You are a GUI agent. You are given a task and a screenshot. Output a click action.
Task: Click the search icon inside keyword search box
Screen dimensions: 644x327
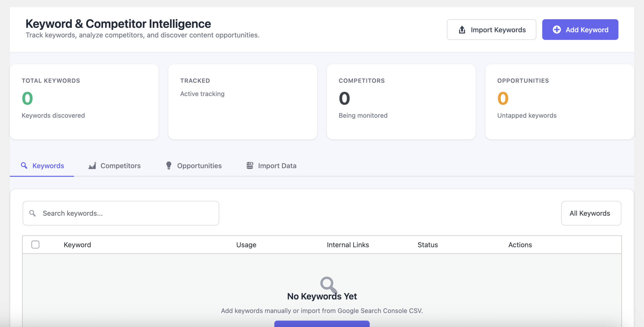32,213
